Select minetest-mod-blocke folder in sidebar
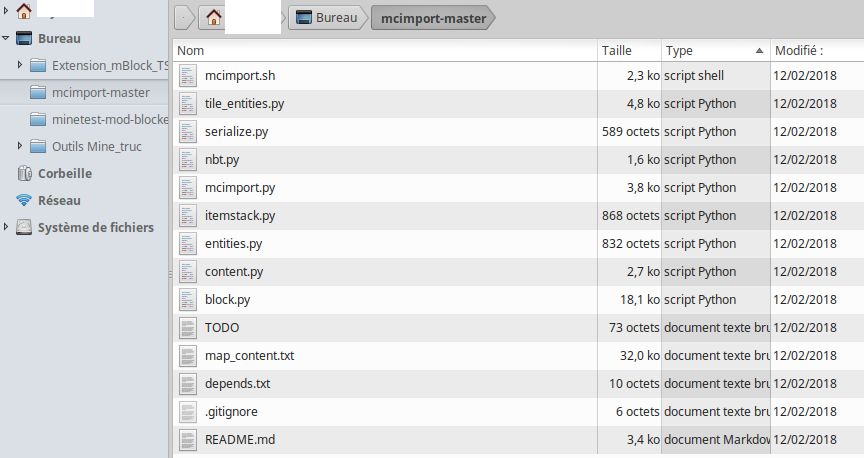The height and width of the screenshot is (458, 864). (99, 120)
